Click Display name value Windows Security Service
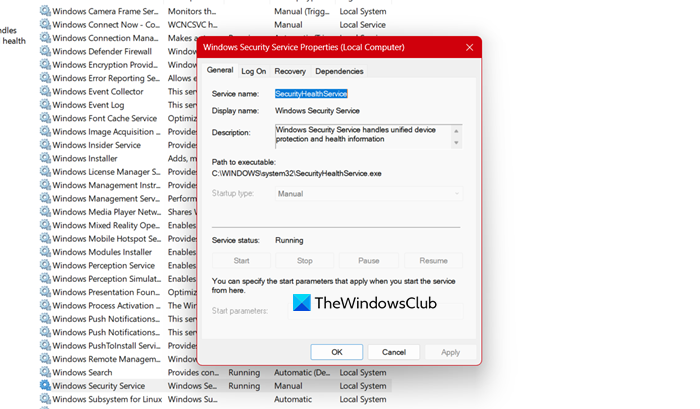The width and height of the screenshot is (700, 409). 317,110
